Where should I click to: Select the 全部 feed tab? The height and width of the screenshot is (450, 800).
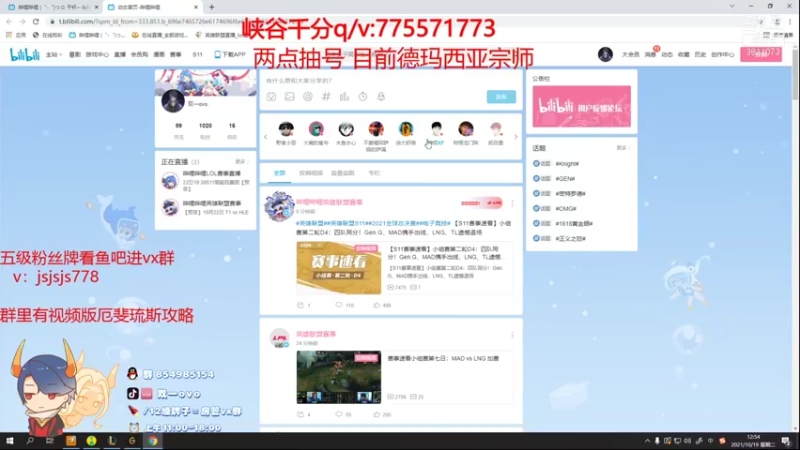(280, 173)
